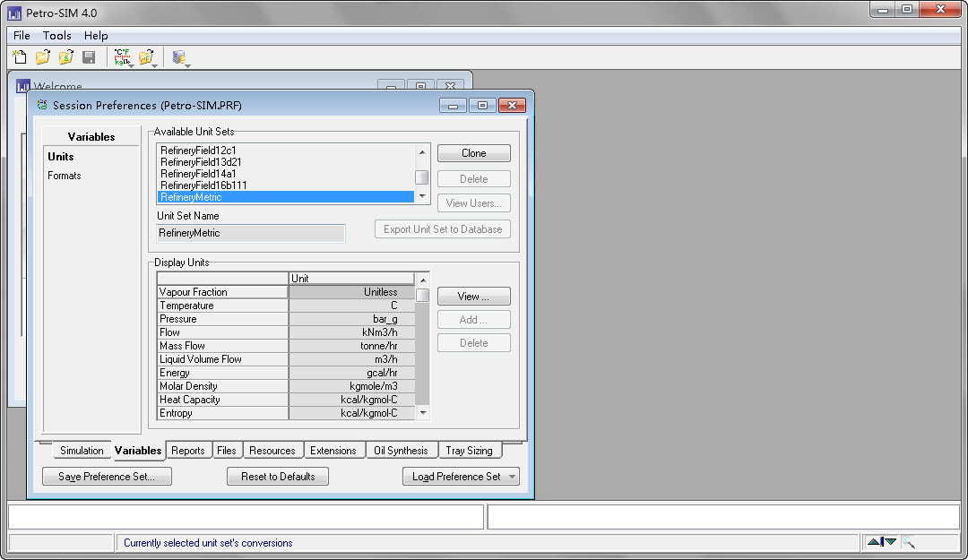This screenshot has height=560, width=968.
Task: Select the RefineryField14a1 unit set
Action: pyautogui.click(x=285, y=174)
